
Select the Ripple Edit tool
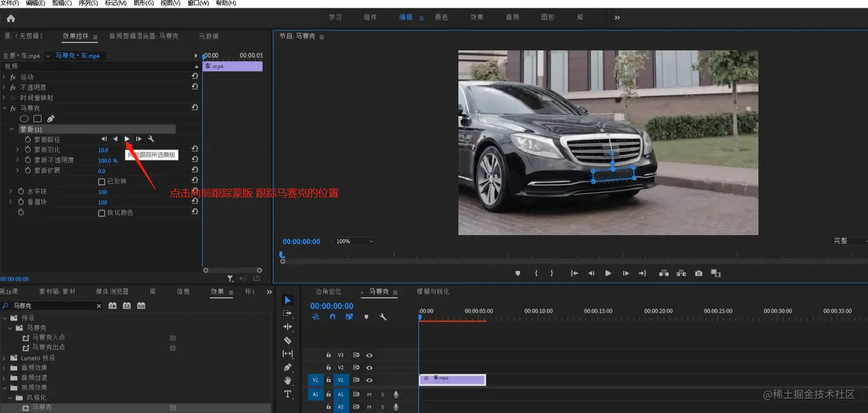(288, 327)
